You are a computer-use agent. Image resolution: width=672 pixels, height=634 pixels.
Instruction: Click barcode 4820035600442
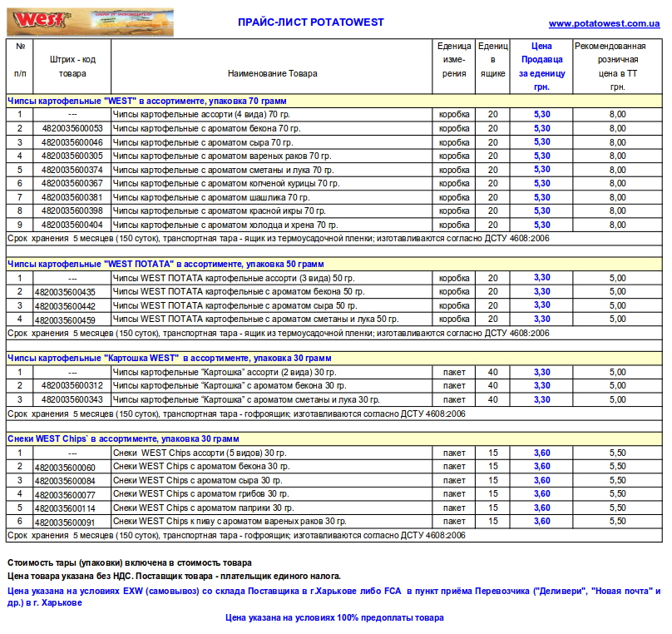coord(65,306)
